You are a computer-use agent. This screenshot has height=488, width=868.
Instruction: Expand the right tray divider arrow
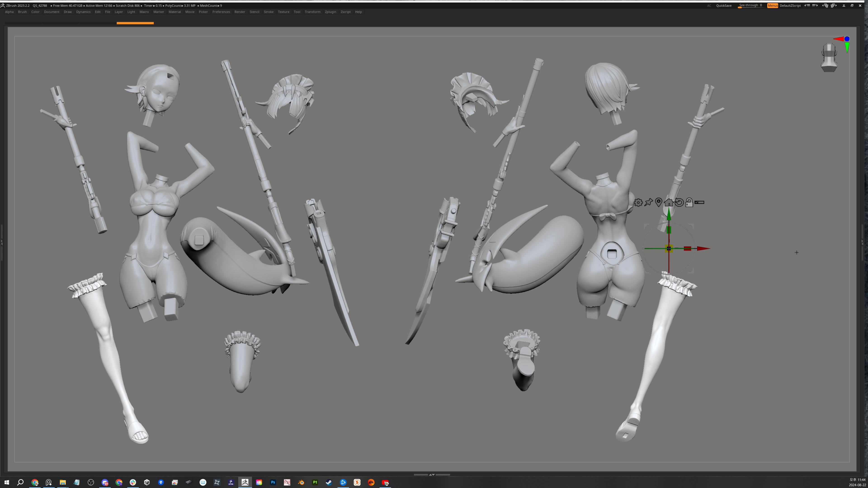coord(863,242)
